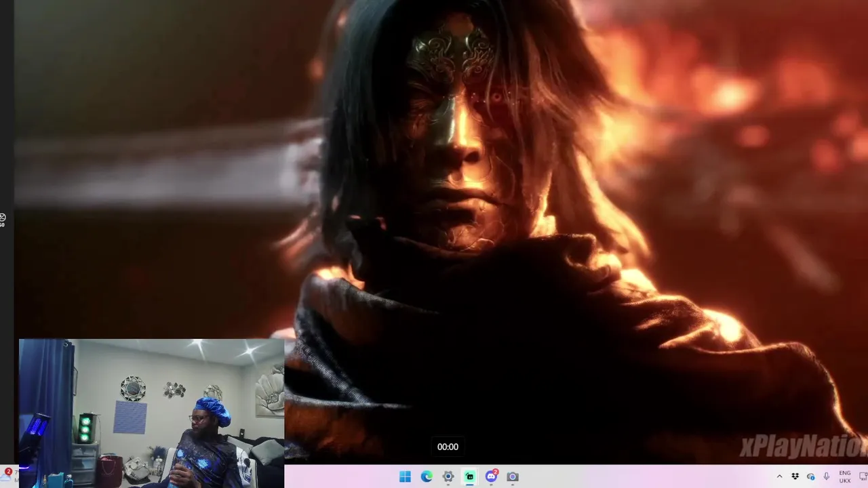The image size is (868, 488).
Task: Expand hidden system tray icons
Action: [x=779, y=476]
